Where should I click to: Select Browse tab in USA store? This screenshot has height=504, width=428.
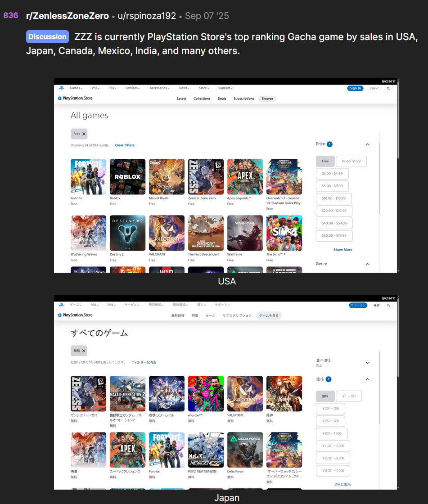[267, 99]
